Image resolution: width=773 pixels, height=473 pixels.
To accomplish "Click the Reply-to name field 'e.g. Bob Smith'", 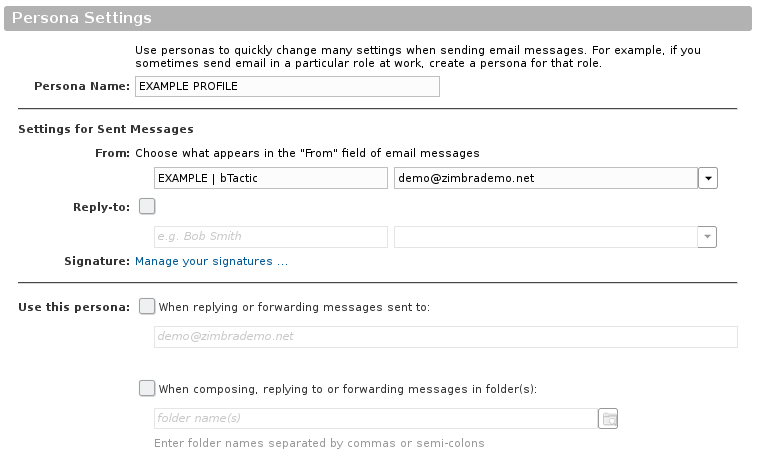I will click(x=271, y=237).
